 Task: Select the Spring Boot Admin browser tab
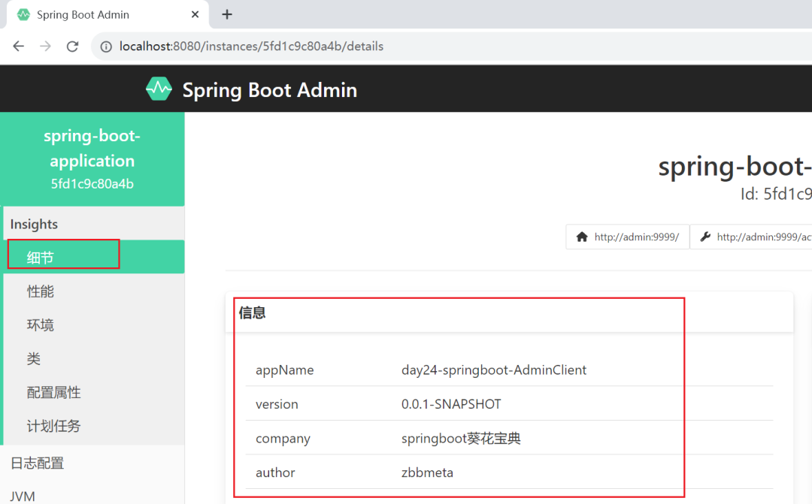(x=108, y=14)
